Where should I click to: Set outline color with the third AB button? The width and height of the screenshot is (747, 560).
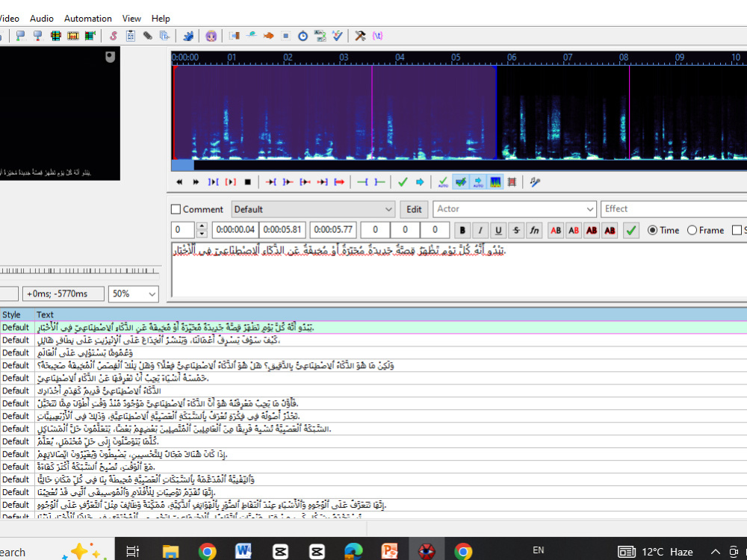pos(592,231)
